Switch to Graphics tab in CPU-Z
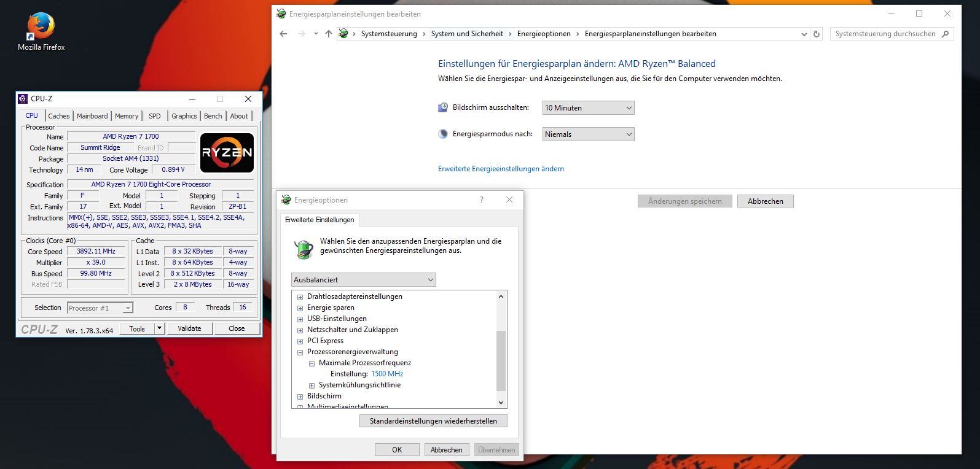The width and height of the screenshot is (980, 469). pos(184,116)
